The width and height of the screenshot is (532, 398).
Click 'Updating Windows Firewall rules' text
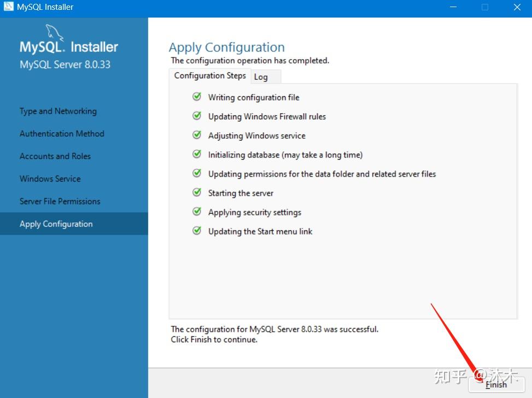tap(267, 116)
